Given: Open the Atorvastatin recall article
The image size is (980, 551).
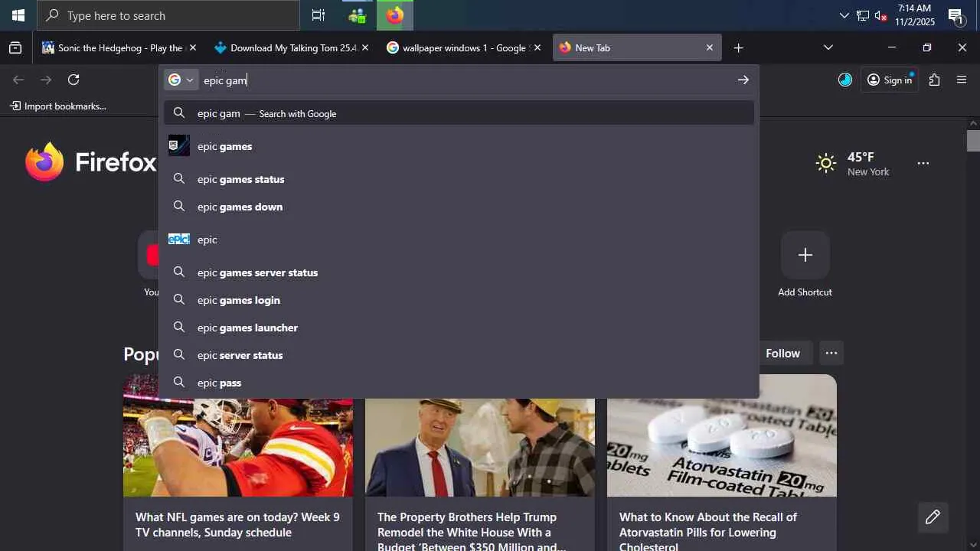Looking at the screenshot, I should (708, 532).
